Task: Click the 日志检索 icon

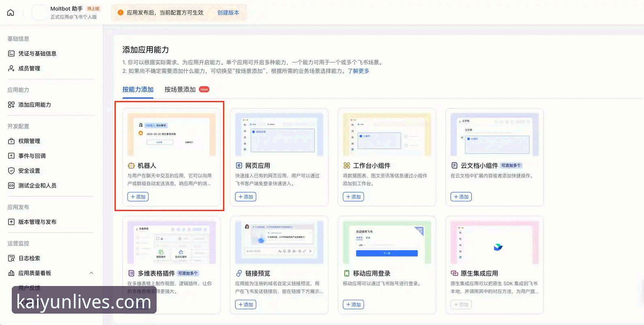Action: (11, 258)
